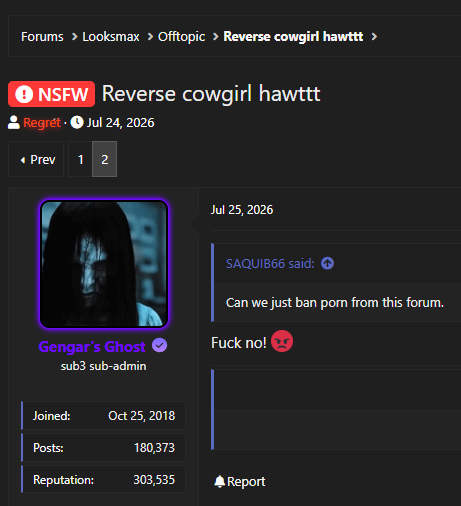Open thread author Regret's profile
Image resolution: width=461 pixels, height=506 pixels.
click(42, 123)
